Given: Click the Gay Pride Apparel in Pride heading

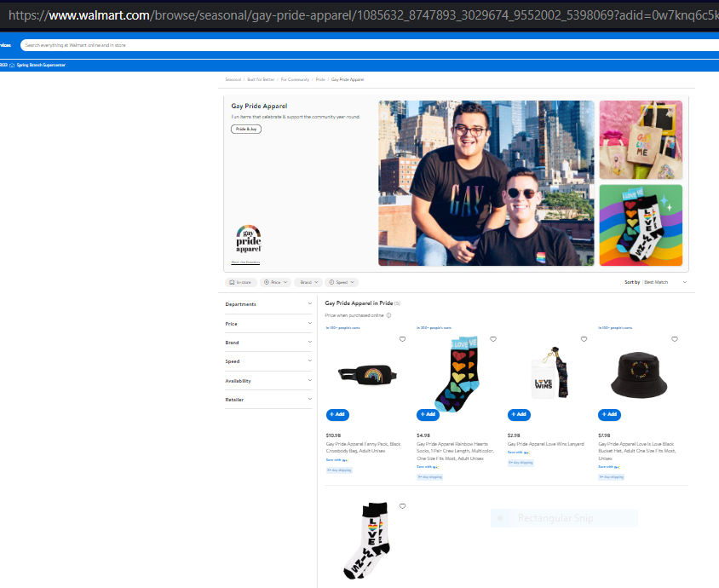Looking at the screenshot, I should pyautogui.click(x=359, y=303).
